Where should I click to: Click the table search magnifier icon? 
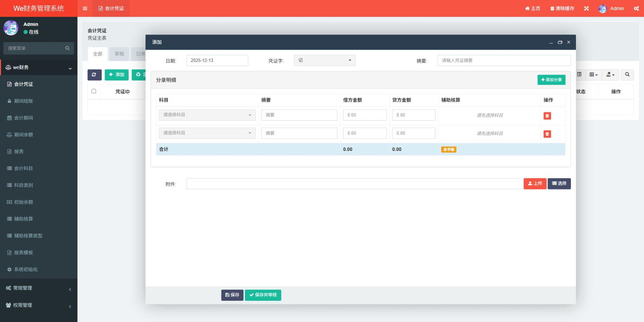(x=627, y=75)
